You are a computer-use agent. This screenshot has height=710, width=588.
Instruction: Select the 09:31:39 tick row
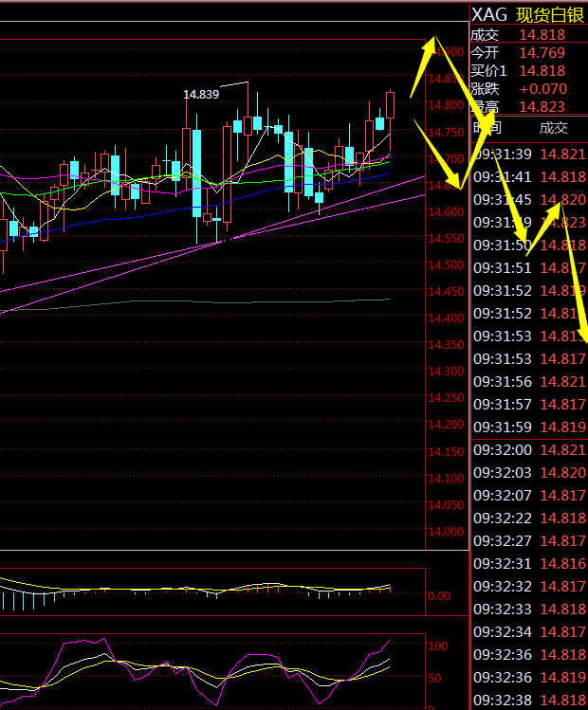point(529,155)
